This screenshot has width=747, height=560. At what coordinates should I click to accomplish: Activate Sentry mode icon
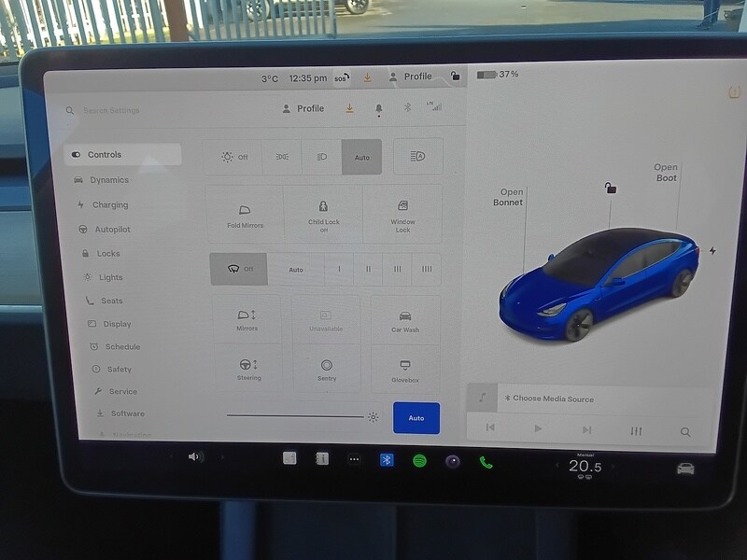[327, 369]
